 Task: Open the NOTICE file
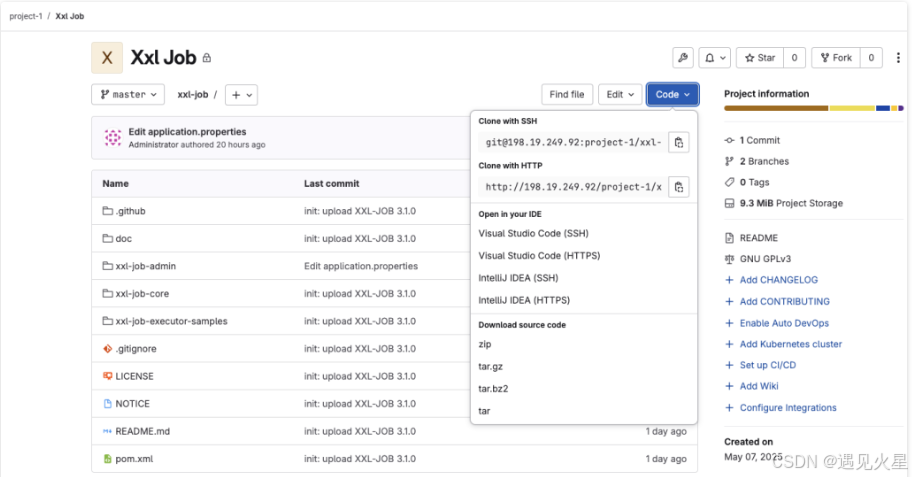click(x=132, y=404)
